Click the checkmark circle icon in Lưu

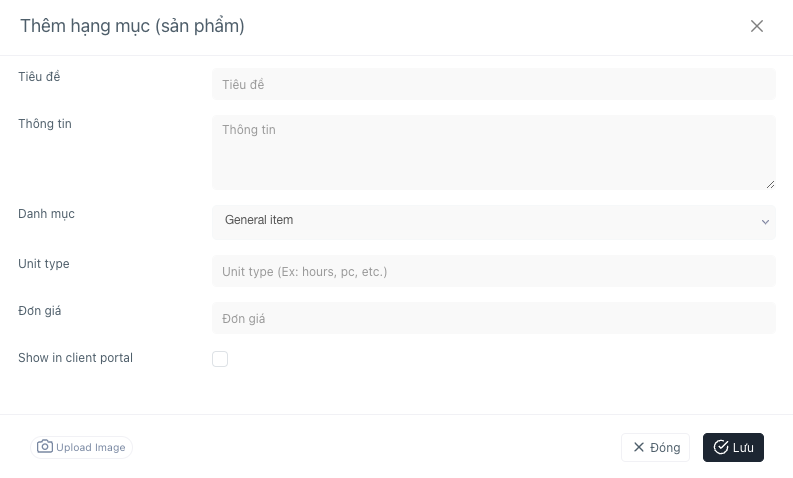[721, 447]
